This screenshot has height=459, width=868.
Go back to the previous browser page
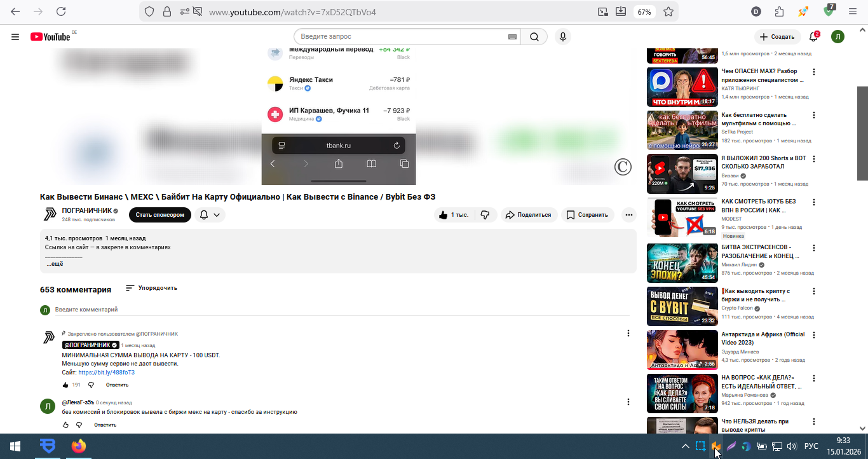[15, 11]
